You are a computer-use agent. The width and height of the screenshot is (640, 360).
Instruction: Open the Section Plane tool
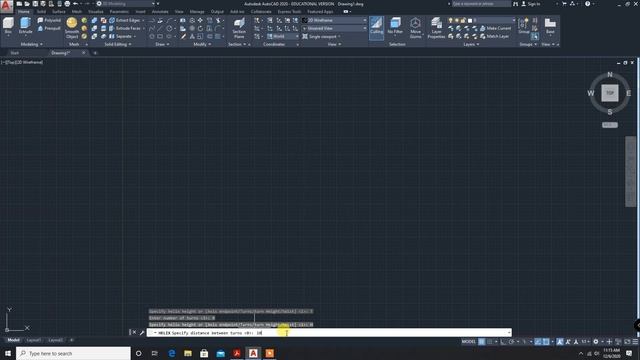[239, 28]
